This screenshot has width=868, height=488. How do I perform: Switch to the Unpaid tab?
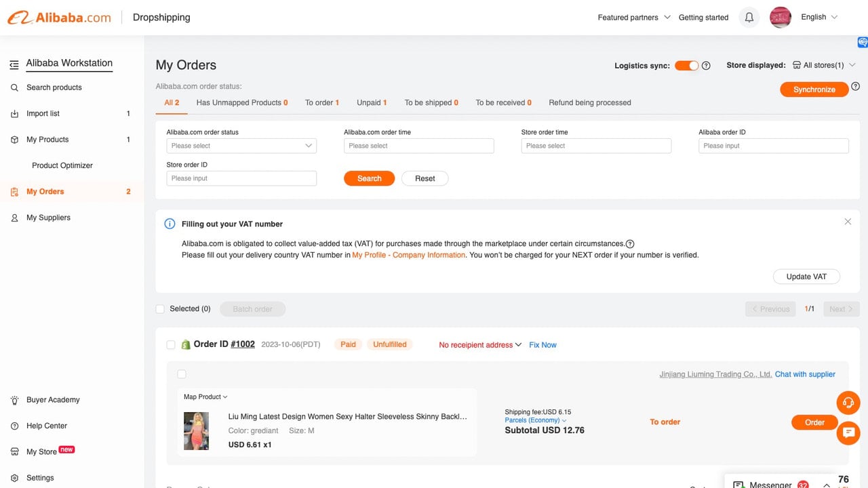[x=372, y=103]
